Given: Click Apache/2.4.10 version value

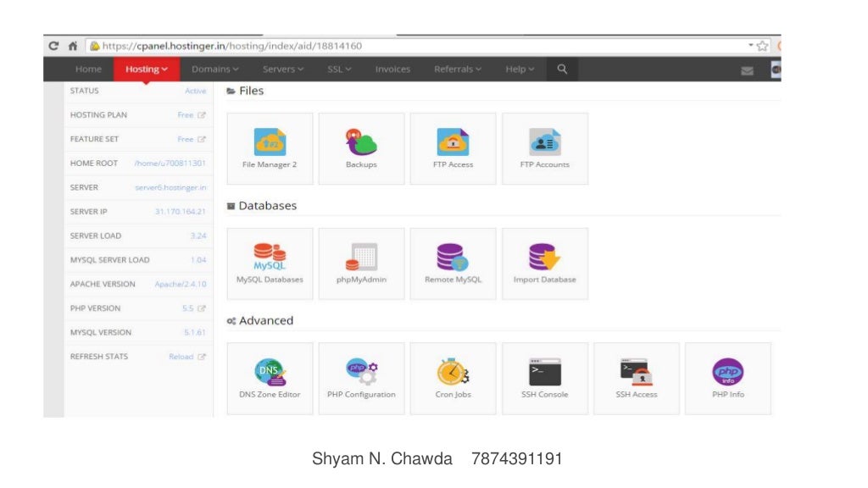Looking at the screenshot, I should tap(181, 284).
